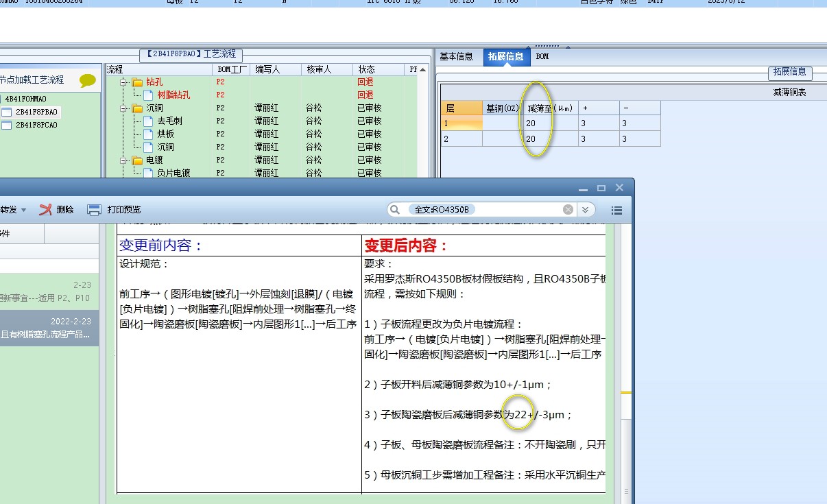Click the 拓展信息 panel header button
Image resolution: width=827 pixels, height=504 pixels.
pos(789,72)
